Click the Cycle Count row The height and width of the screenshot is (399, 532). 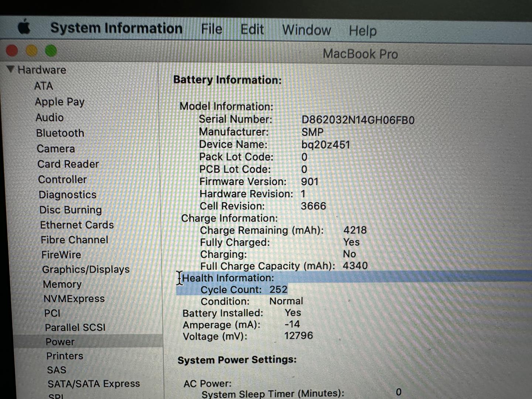click(244, 290)
